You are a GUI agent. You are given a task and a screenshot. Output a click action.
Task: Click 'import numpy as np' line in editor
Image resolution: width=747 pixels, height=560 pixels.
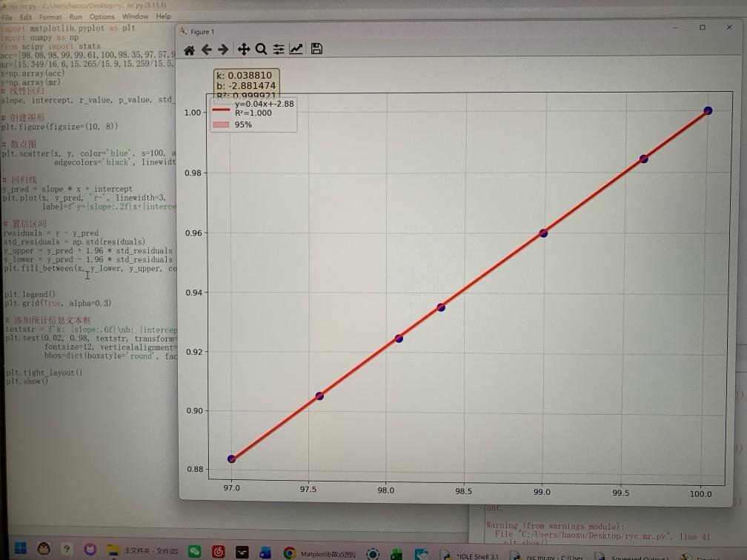pos(39,38)
